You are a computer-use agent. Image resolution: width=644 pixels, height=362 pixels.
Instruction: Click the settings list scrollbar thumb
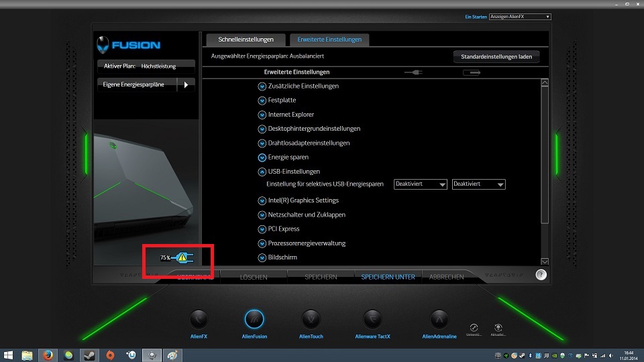[x=545, y=155]
